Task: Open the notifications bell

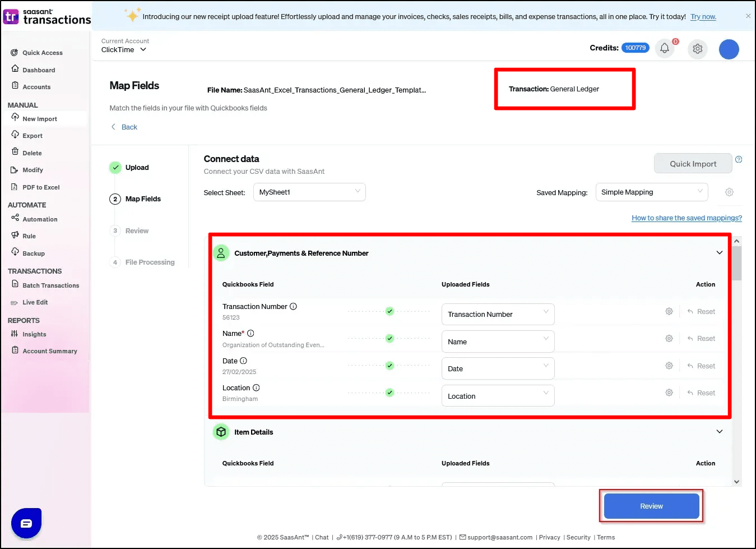Action: click(x=665, y=49)
